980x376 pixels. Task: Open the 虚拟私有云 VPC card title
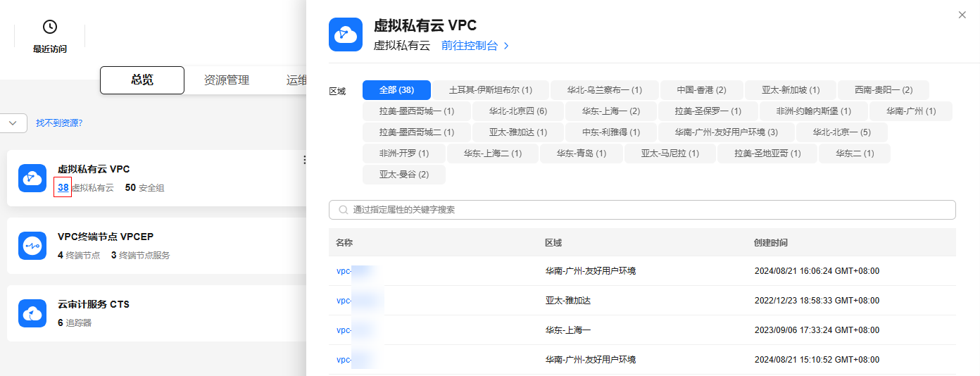(x=94, y=170)
